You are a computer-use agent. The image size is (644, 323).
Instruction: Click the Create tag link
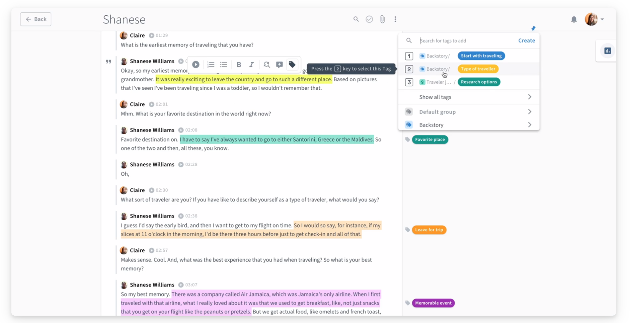526,41
